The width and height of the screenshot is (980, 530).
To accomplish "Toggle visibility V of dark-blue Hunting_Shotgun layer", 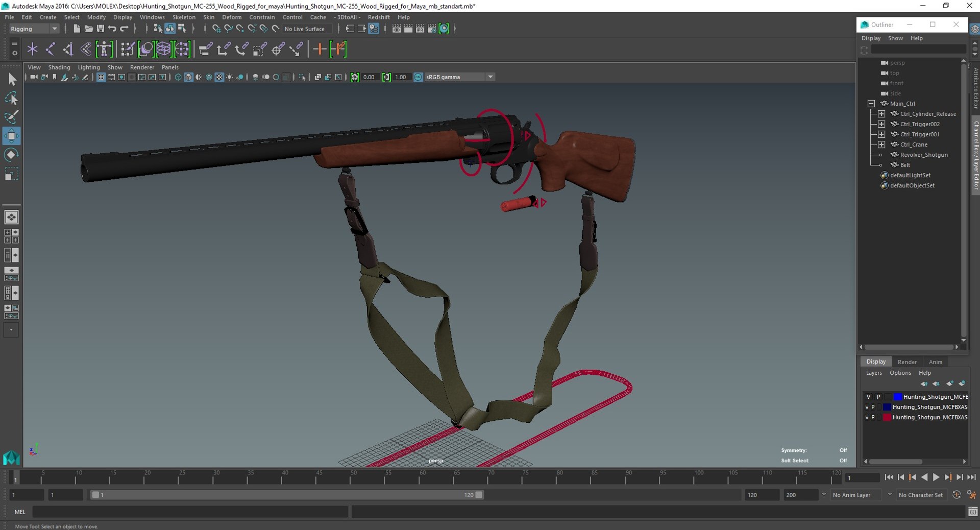I will 867,407.
